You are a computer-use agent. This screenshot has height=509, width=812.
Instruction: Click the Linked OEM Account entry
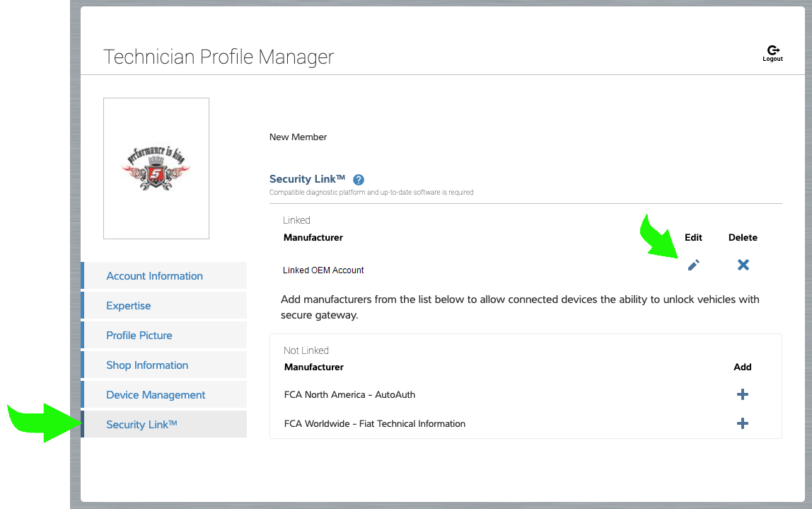tap(323, 270)
